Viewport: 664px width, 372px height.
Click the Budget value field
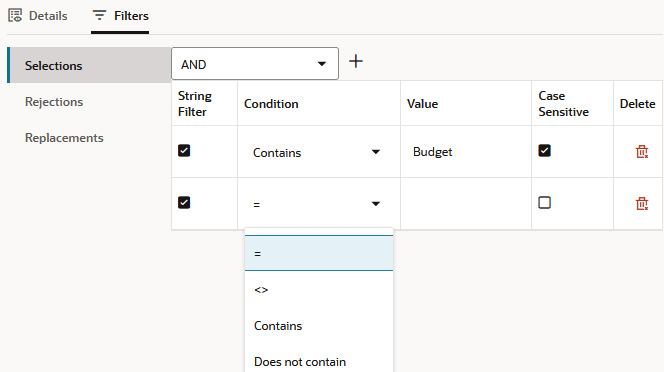coord(466,152)
